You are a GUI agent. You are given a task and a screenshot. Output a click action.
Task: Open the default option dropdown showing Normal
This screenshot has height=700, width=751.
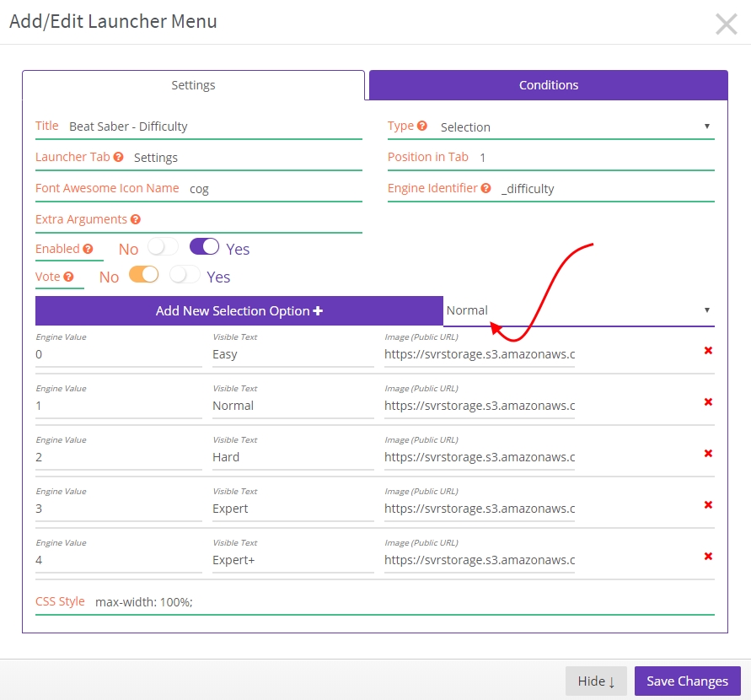[578, 310]
